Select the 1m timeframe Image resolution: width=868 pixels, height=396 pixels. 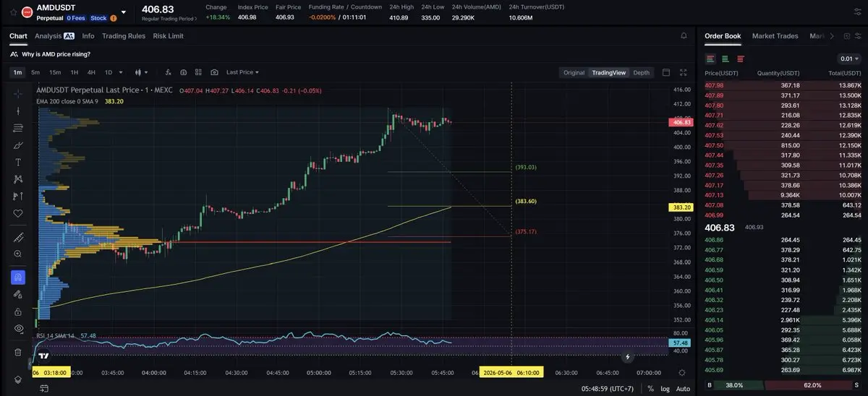coord(17,72)
